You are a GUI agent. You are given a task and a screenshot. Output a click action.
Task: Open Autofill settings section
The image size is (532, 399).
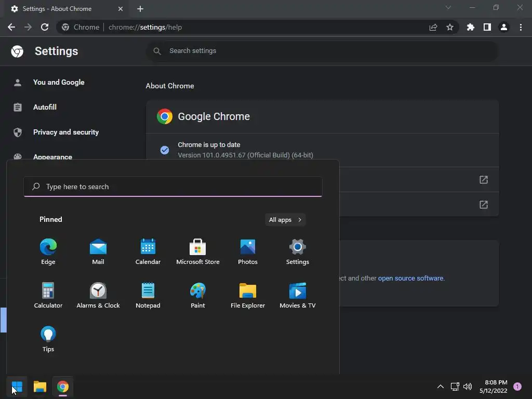click(x=45, y=107)
